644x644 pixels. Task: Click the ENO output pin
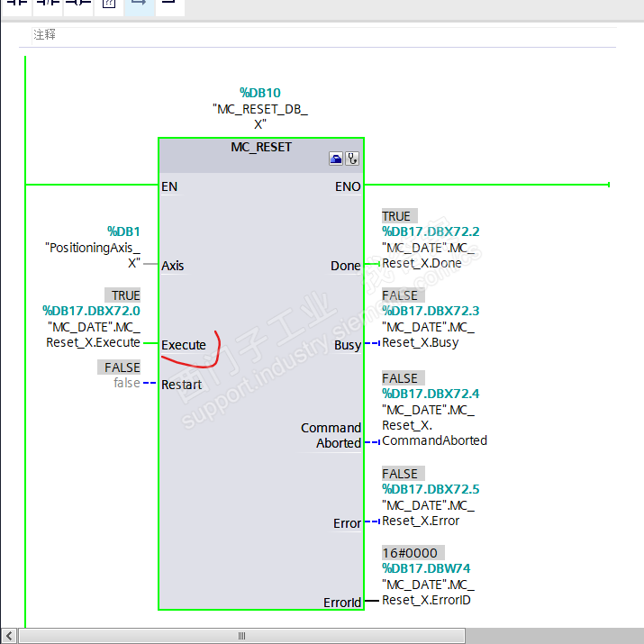coord(348,186)
